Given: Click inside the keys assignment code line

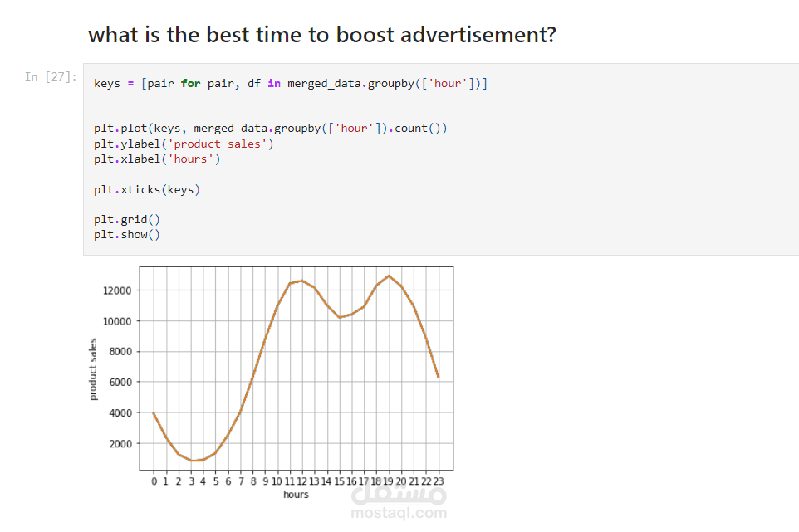Looking at the screenshot, I should [x=291, y=84].
